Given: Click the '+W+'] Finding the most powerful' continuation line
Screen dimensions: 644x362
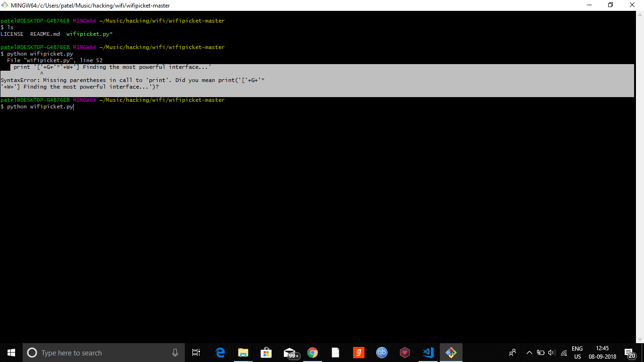Looking at the screenshot, I should tap(80, 87).
